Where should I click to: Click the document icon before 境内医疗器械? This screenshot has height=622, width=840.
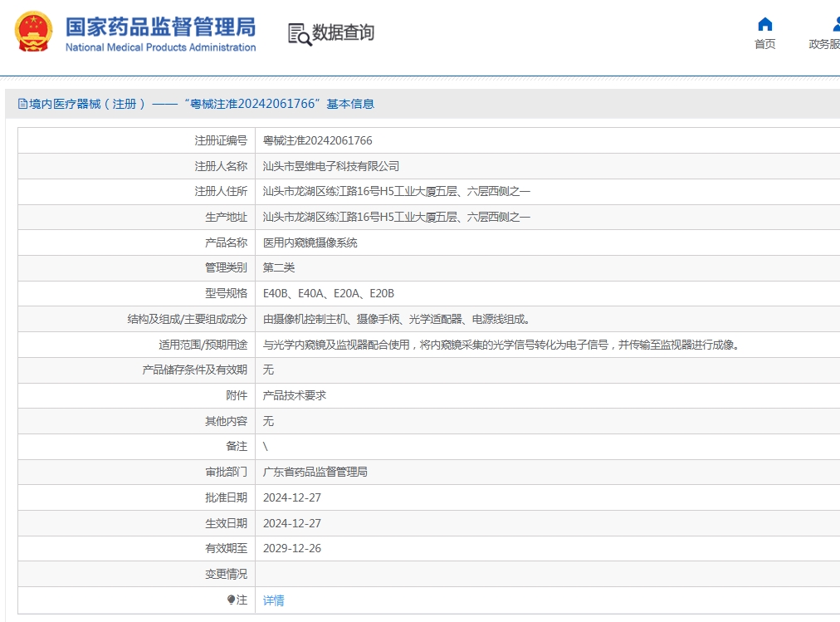click(x=22, y=104)
